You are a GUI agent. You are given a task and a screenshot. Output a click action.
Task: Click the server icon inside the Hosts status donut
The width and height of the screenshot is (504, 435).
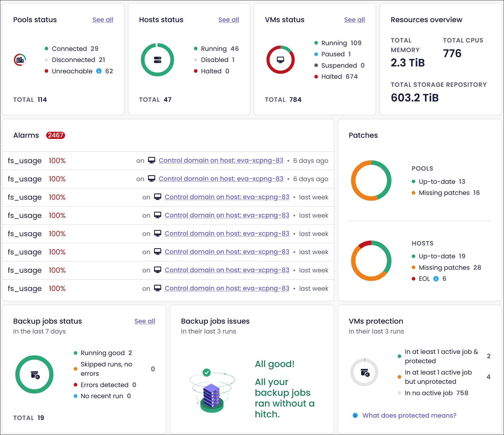tap(157, 60)
